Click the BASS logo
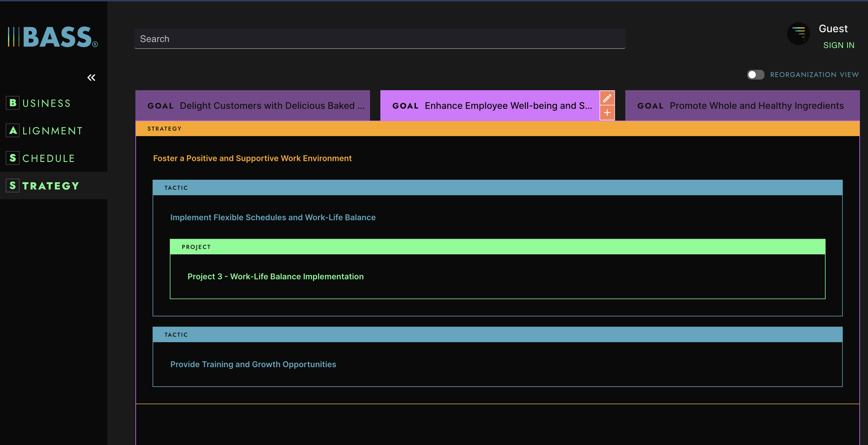868x445 pixels. [53, 37]
